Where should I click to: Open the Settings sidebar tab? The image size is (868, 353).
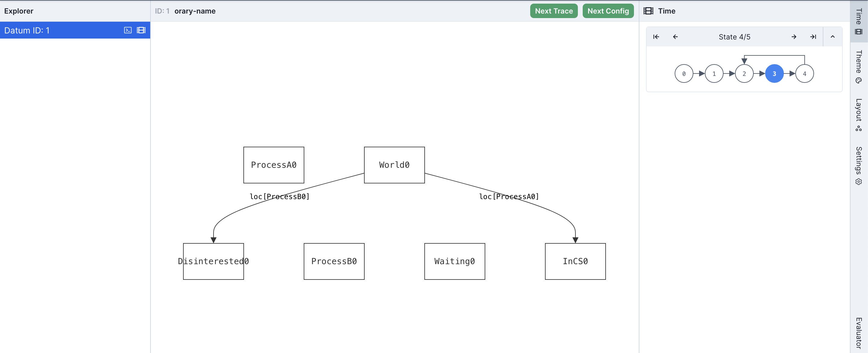859,165
